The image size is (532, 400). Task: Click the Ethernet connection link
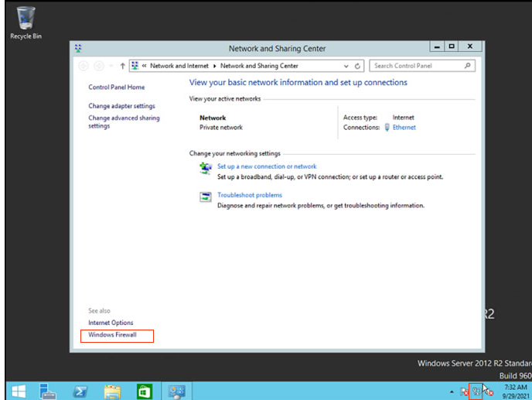(x=404, y=128)
